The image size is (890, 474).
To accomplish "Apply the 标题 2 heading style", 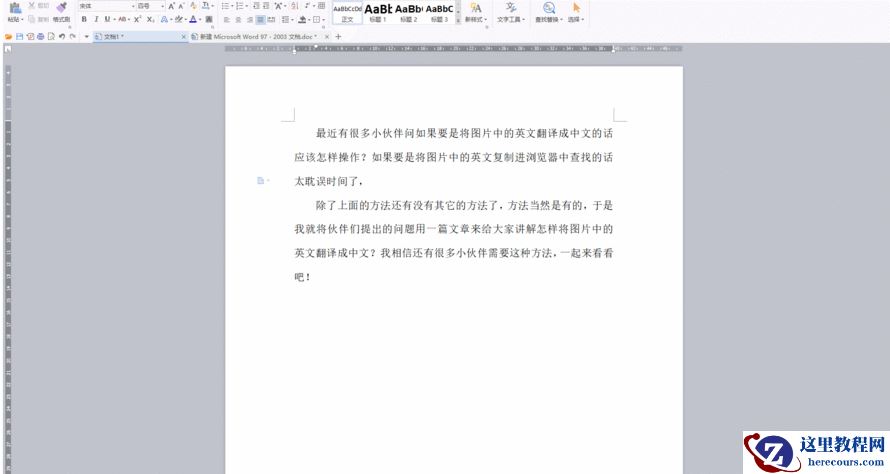I will pos(409,12).
